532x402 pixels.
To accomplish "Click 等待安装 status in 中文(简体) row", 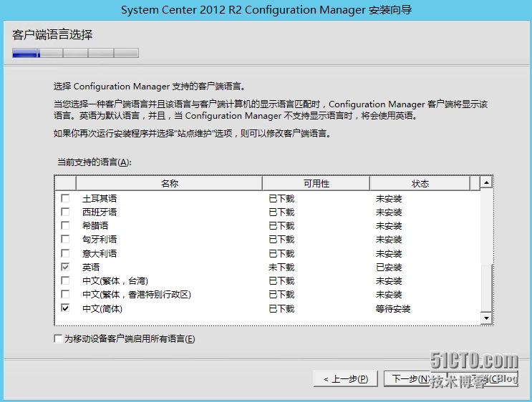I will click(393, 309).
